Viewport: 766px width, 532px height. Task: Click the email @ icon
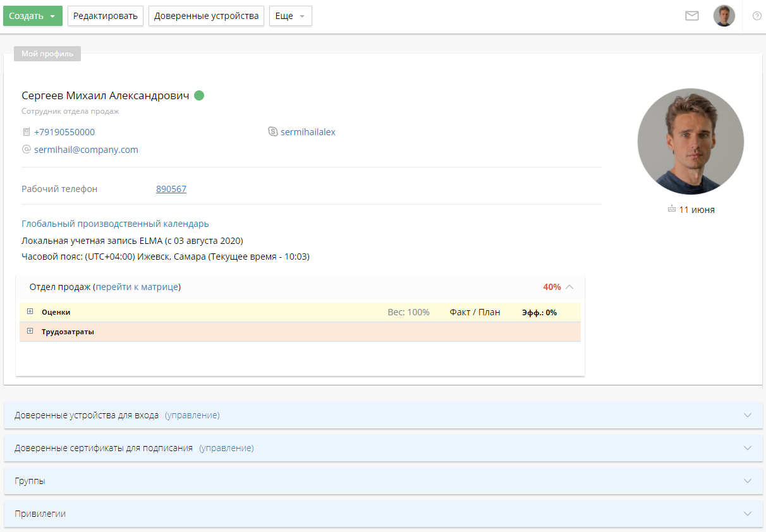point(26,150)
